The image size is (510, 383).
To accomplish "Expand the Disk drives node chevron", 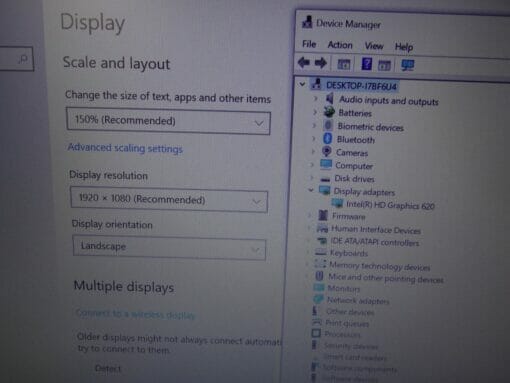I will click(311, 178).
